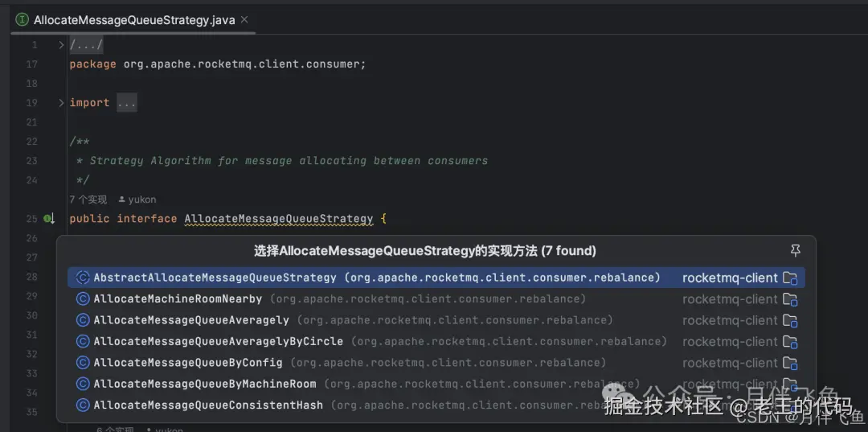Viewport: 868px width, 432px height.
Task: Click class icon beside AllocateMessageQueueByConfig
Action: [83, 363]
